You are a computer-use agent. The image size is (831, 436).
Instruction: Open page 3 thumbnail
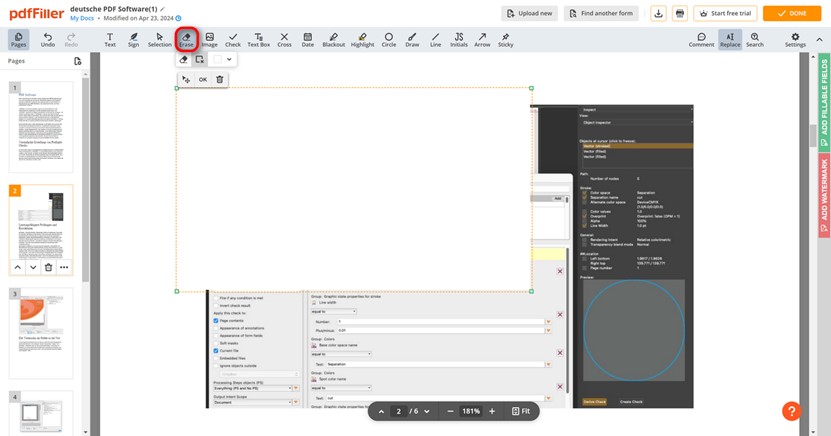click(x=41, y=332)
